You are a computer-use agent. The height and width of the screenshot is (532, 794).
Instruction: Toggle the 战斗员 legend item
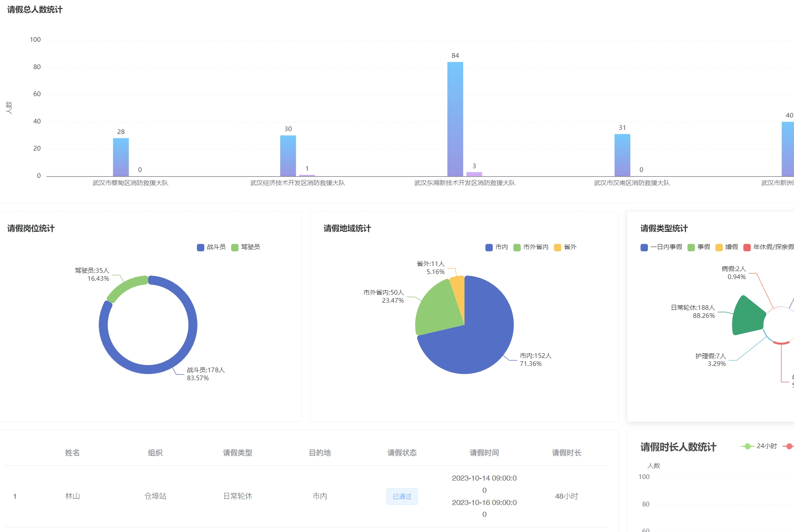[x=211, y=247]
